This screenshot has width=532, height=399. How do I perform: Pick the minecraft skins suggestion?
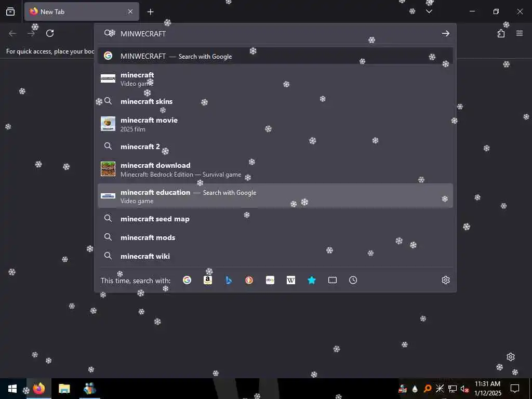pos(275,101)
